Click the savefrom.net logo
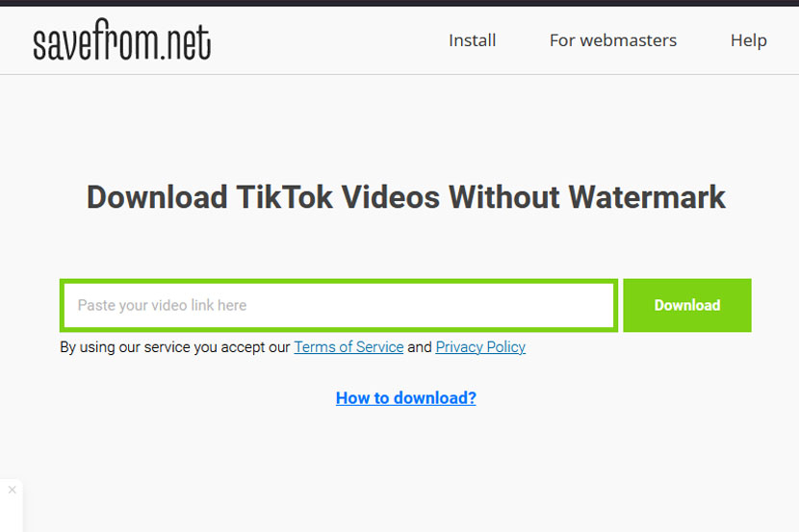The image size is (799, 532). (122, 39)
